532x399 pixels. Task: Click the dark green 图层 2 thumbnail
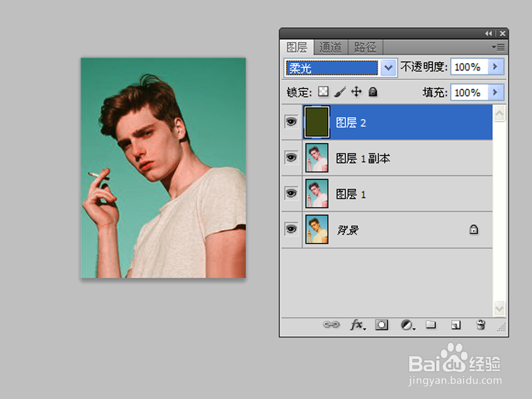(x=317, y=122)
